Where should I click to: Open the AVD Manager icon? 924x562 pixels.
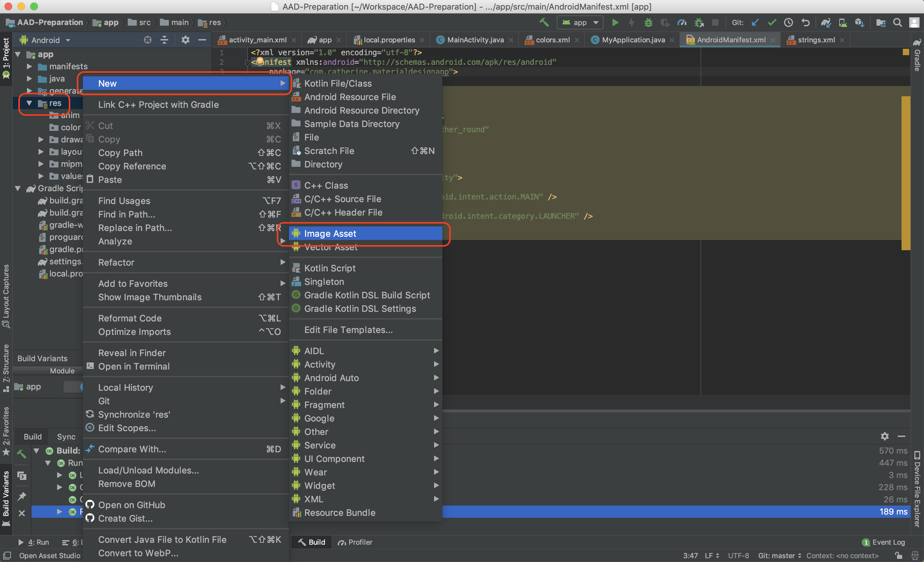(x=843, y=22)
